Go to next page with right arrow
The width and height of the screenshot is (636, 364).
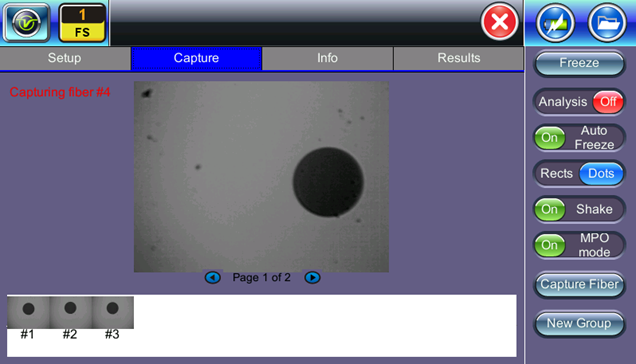312,278
